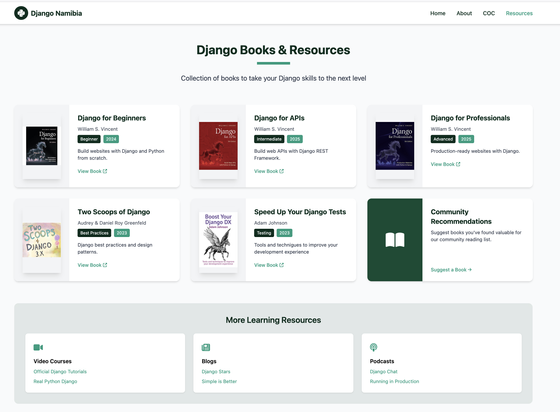The image size is (560, 412).
Task: Click the Django Namibia logo icon
Action: click(21, 13)
